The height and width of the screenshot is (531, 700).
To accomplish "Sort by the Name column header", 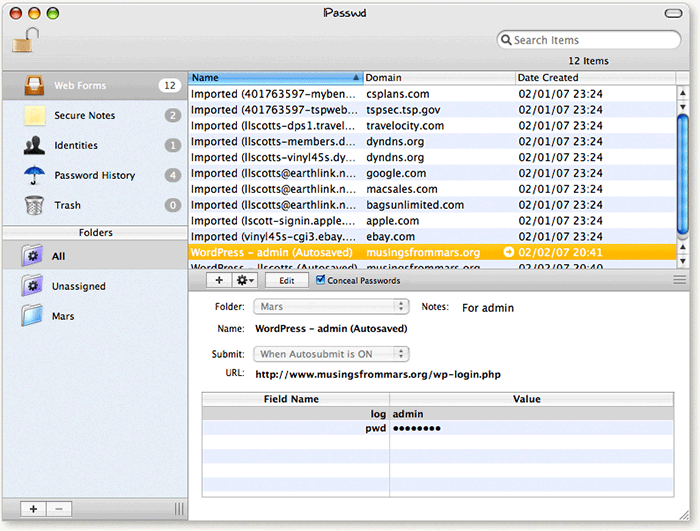I will [x=276, y=78].
